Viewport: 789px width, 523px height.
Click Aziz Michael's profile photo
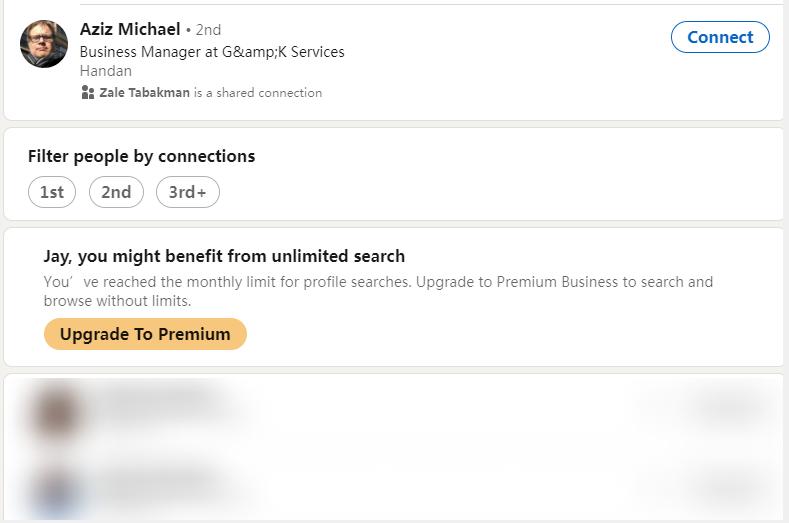click(x=44, y=44)
